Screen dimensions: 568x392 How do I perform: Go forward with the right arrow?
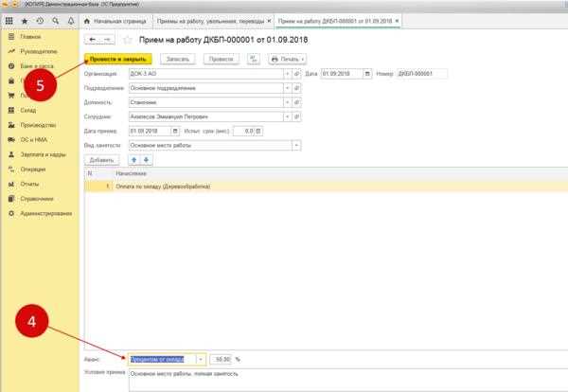pyautogui.click(x=108, y=40)
